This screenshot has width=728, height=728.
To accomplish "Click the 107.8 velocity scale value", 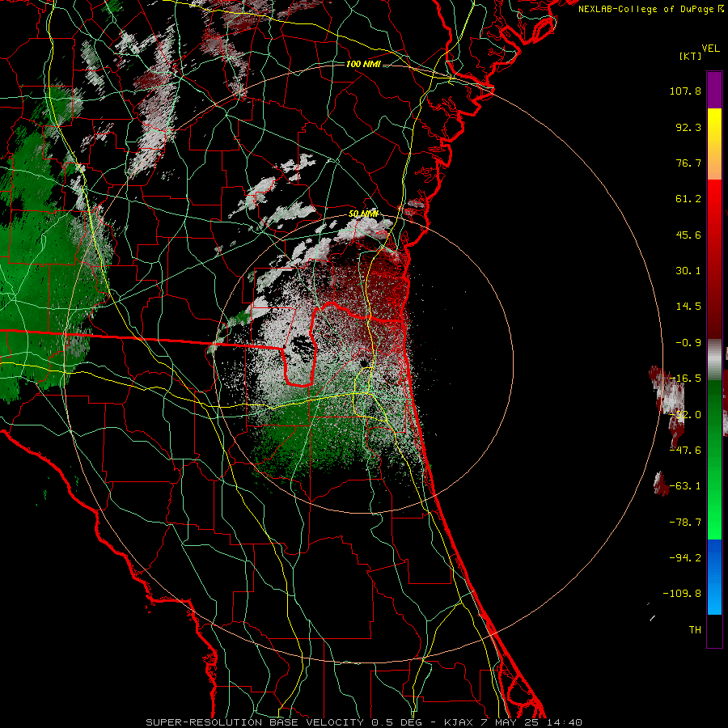I will [x=685, y=91].
